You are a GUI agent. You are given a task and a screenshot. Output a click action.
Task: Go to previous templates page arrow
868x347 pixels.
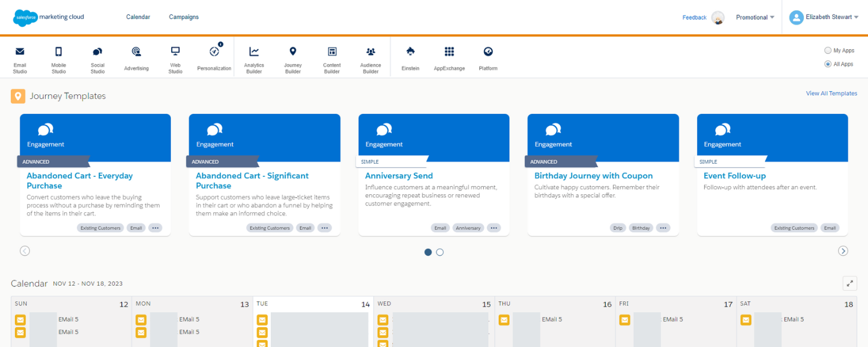click(x=25, y=251)
